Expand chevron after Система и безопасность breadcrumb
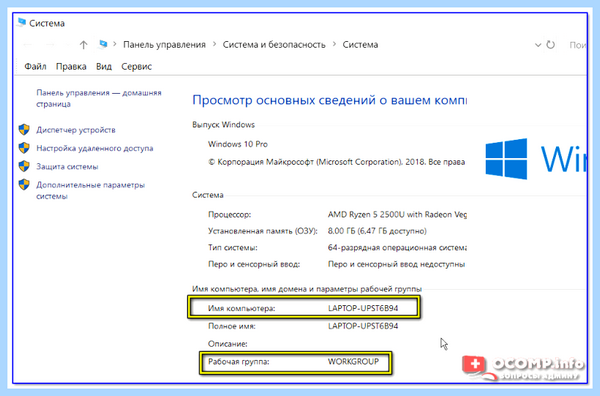 (x=334, y=44)
